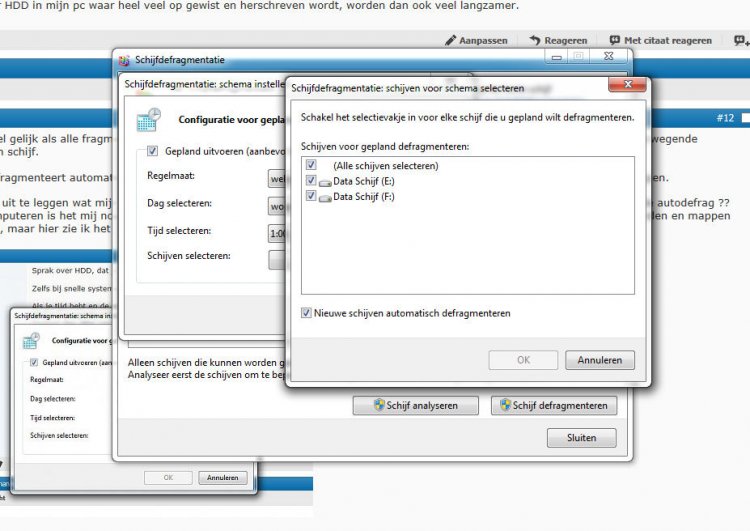This screenshot has width=750, height=531.
Task: Select the Data Schijf (E:) list row text
Action: click(x=364, y=181)
